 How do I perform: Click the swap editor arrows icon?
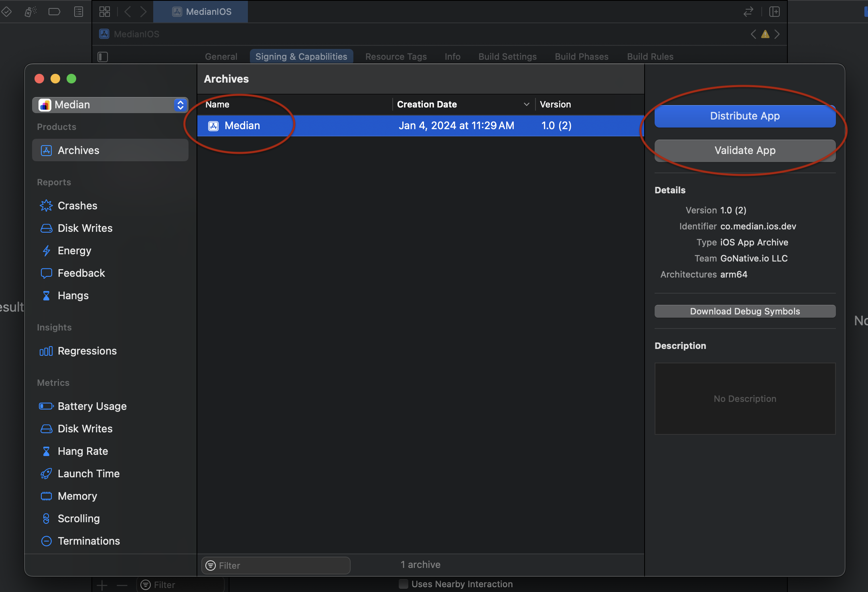[748, 12]
